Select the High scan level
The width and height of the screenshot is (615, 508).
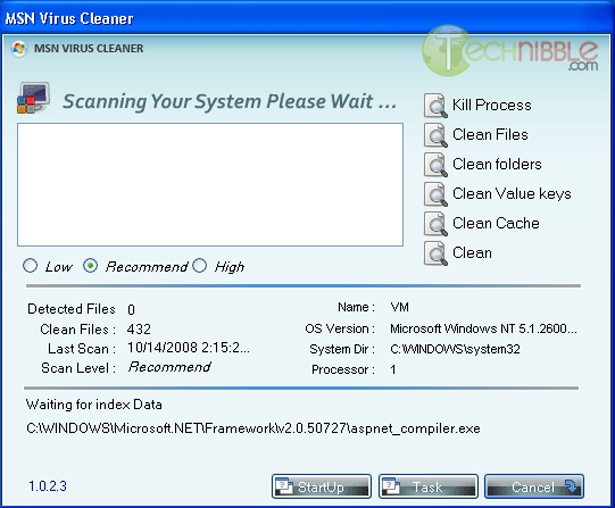pyautogui.click(x=199, y=266)
